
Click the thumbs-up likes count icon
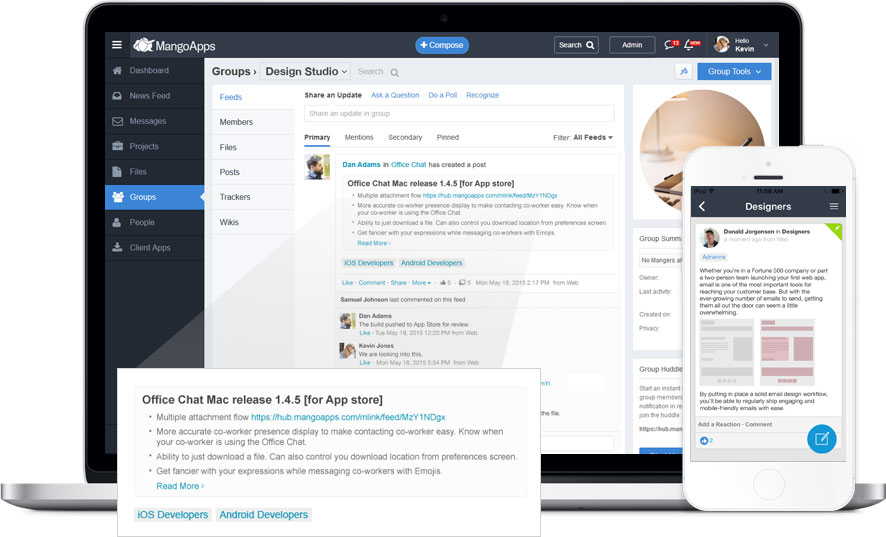click(443, 283)
